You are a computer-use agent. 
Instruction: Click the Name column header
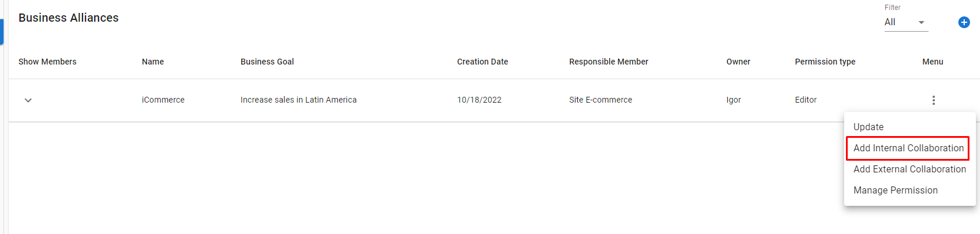pos(153,62)
